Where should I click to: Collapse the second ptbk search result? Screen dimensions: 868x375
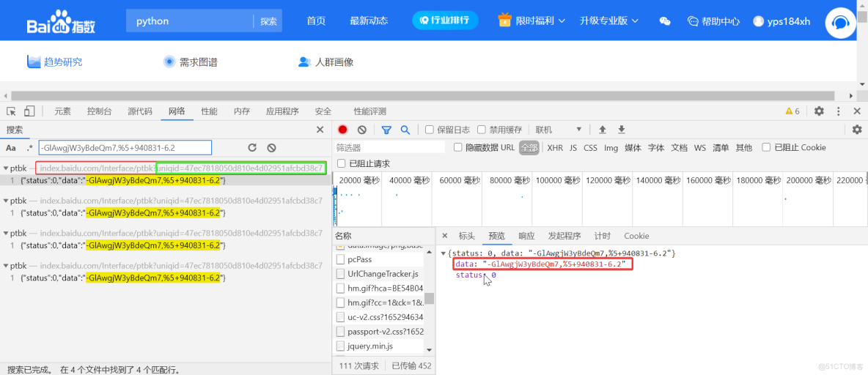tap(6, 201)
